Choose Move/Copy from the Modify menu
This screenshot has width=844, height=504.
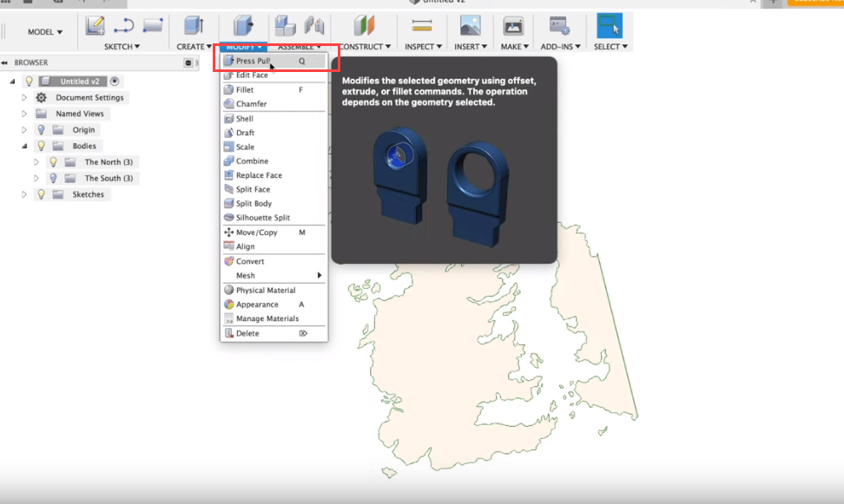coord(274,232)
